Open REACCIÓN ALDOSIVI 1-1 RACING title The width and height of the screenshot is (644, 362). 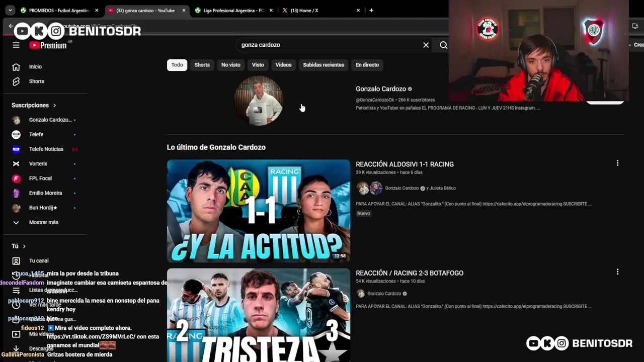[405, 164]
